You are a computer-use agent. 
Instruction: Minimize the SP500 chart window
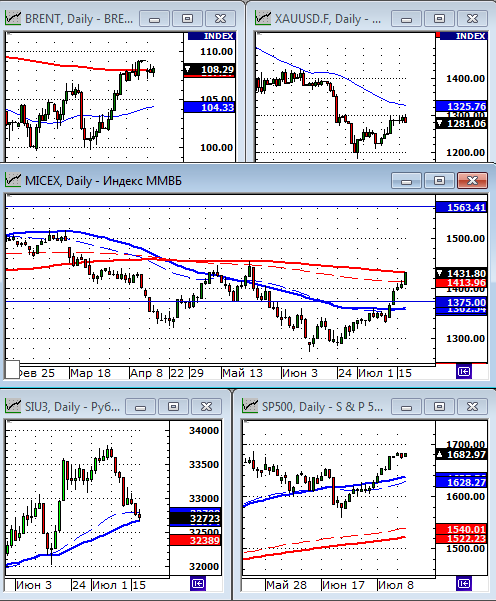point(406,406)
